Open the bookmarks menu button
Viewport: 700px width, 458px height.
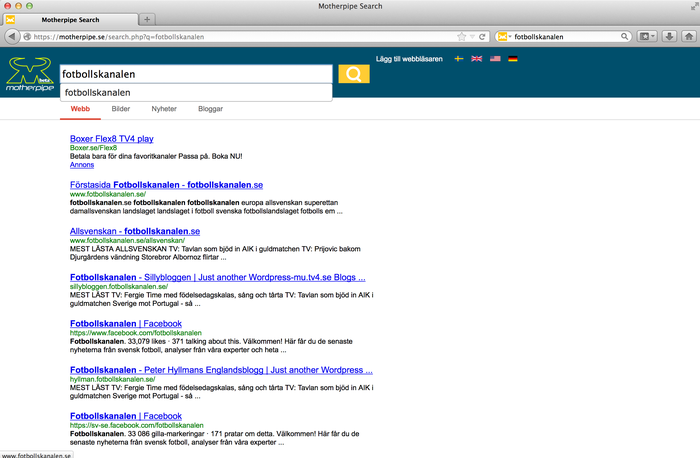tap(646, 37)
